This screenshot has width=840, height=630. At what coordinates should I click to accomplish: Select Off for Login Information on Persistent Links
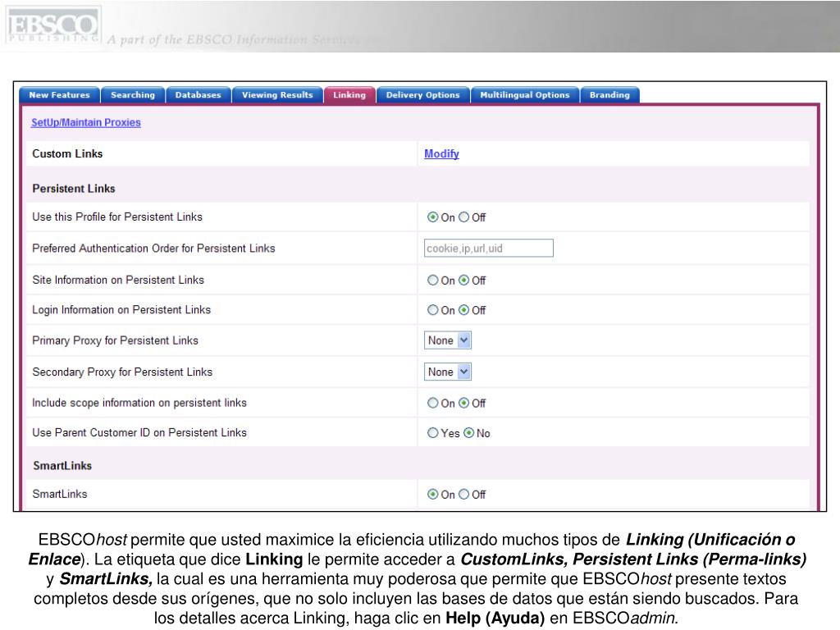[x=463, y=310]
